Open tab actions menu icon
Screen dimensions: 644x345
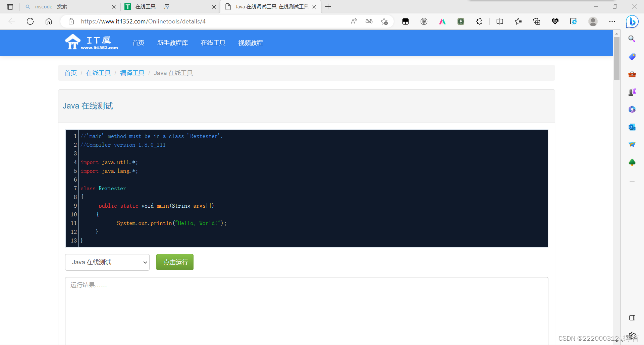click(10, 7)
